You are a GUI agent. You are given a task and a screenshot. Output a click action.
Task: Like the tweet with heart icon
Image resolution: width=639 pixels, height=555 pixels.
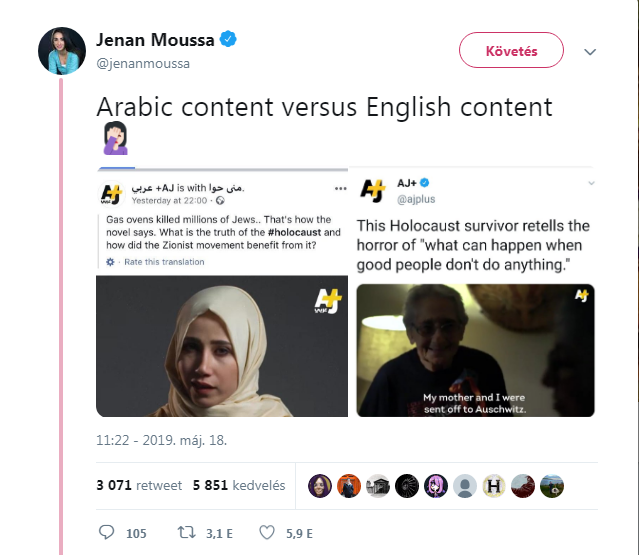pyautogui.click(x=267, y=532)
